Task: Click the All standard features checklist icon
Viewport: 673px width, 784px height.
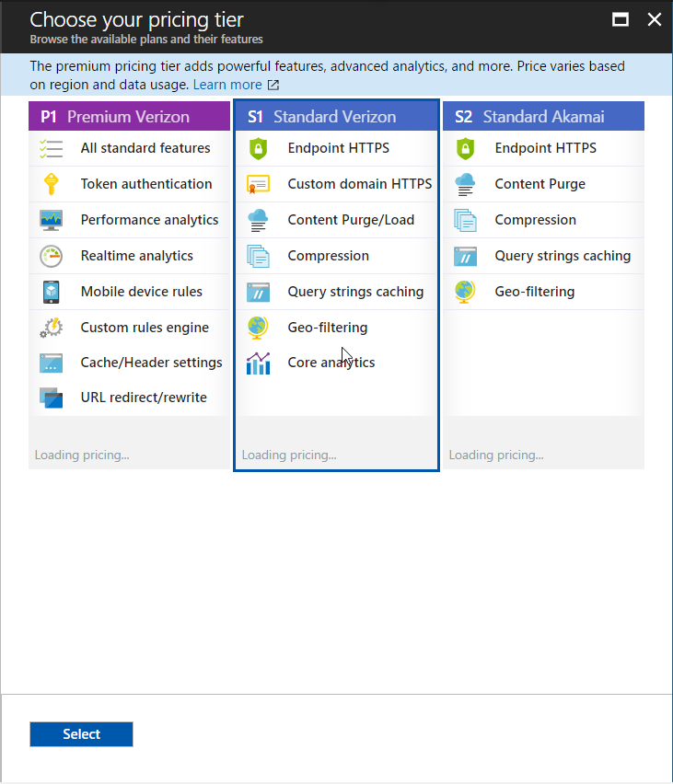Action: 51,148
